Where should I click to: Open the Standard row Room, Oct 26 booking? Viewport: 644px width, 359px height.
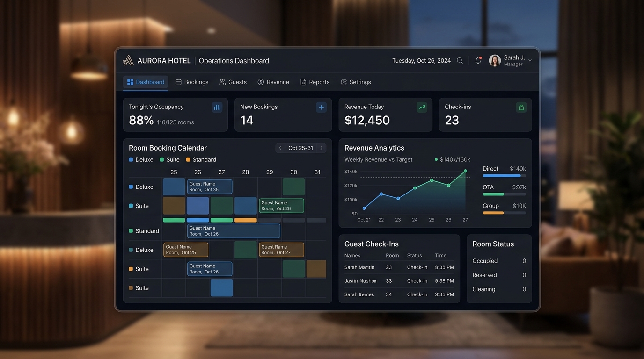pyautogui.click(x=234, y=231)
